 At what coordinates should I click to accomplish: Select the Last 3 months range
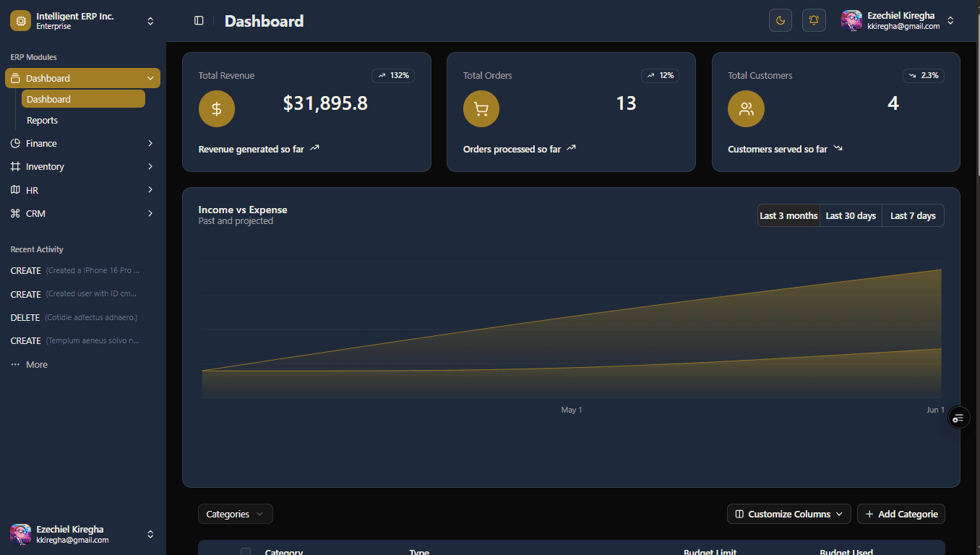[x=788, y=215]
